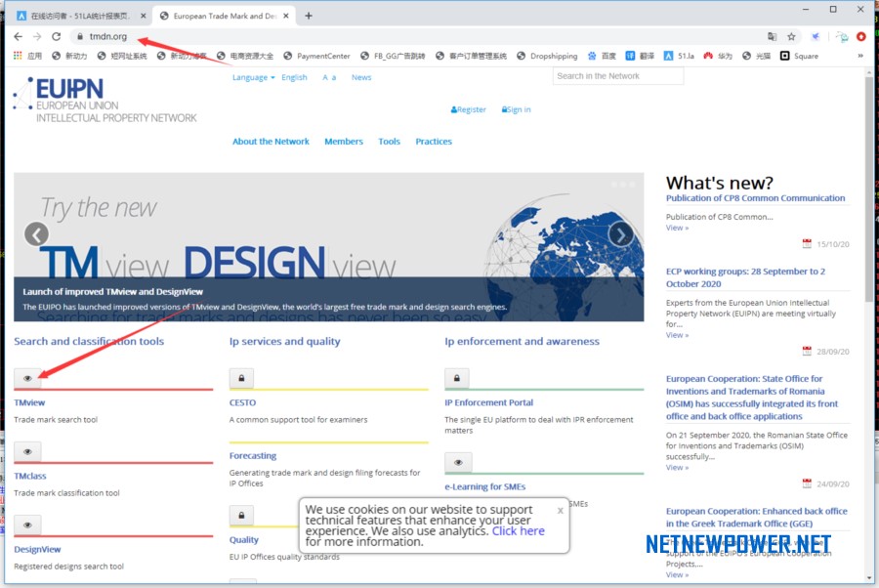Screen dimensions: 879x588
Task: Open a new tab with the plus button
Action: 309,16
